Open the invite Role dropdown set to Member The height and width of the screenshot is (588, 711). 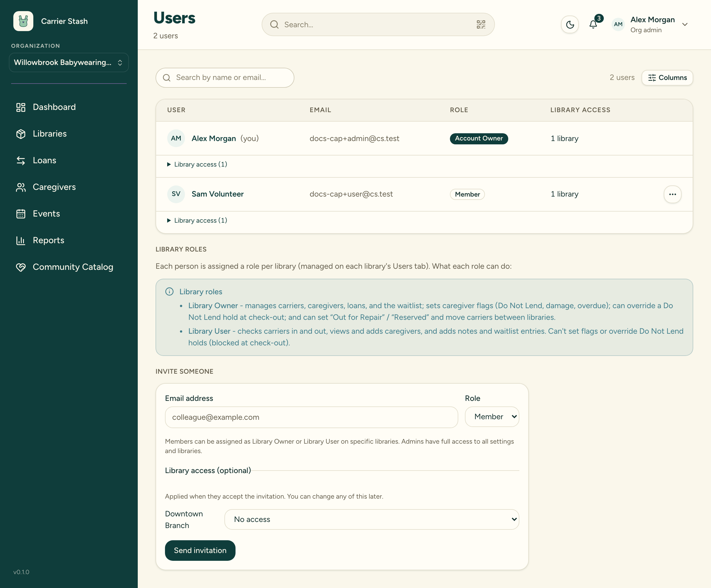click(492, 417)
